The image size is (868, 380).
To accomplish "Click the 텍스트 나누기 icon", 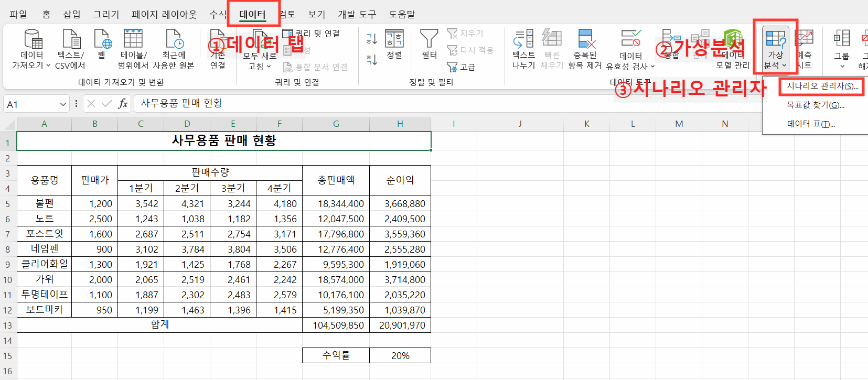I will tap(523, 39).
